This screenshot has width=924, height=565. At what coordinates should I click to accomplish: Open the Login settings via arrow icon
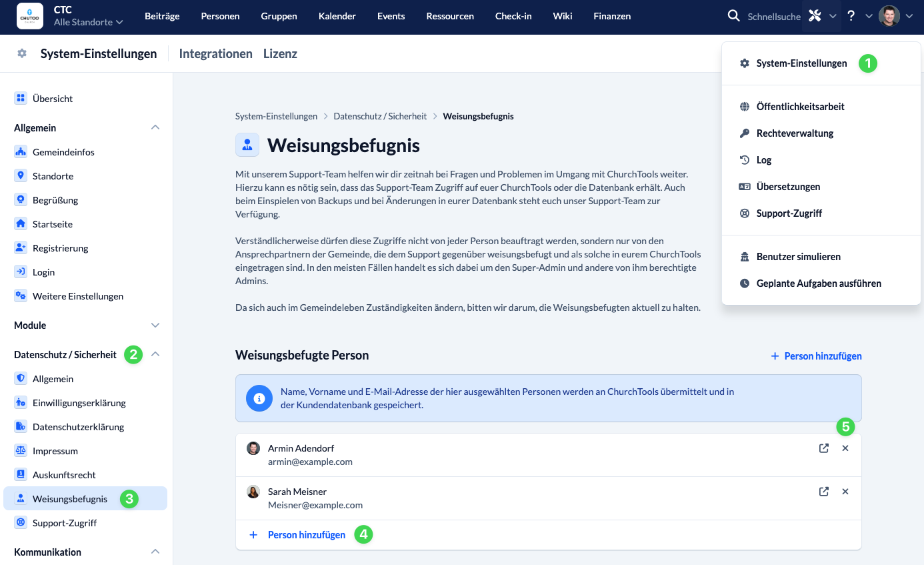click(x=21, y=271)
